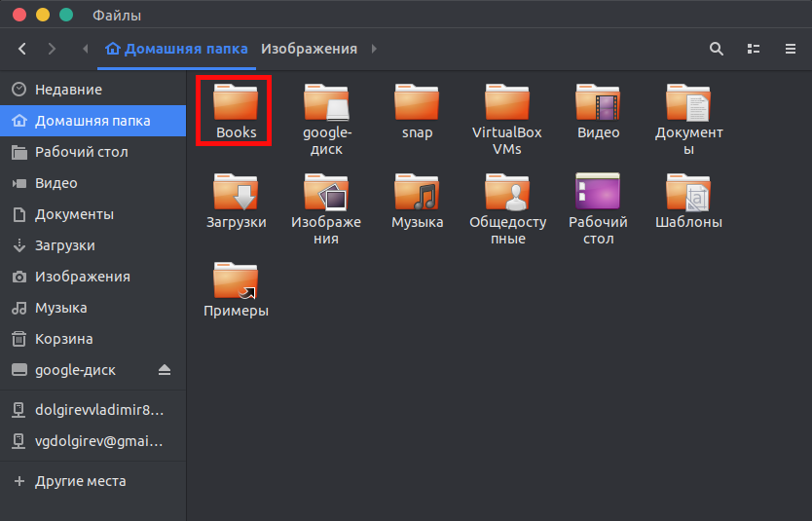Open the hamburger menu

791,49
